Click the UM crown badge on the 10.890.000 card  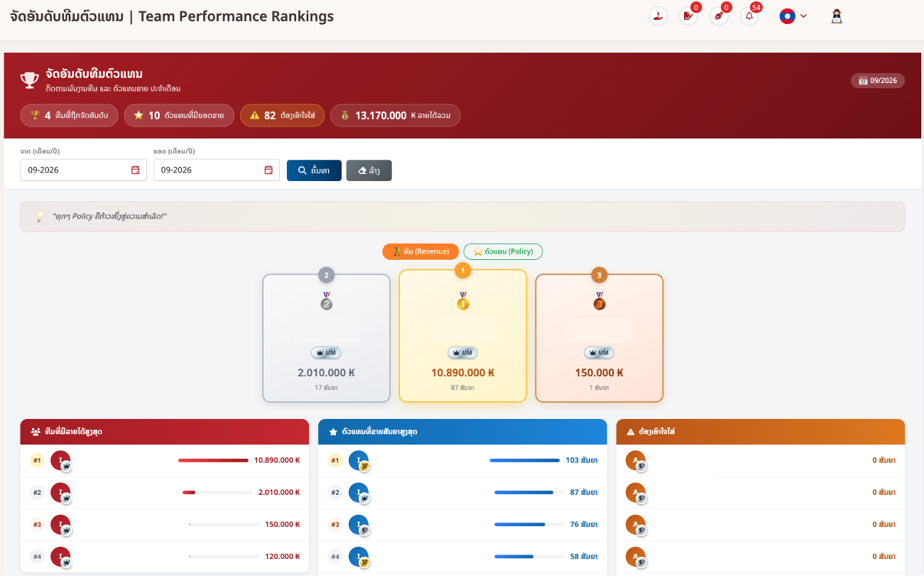pyautogui.click(x=463, y=353)
